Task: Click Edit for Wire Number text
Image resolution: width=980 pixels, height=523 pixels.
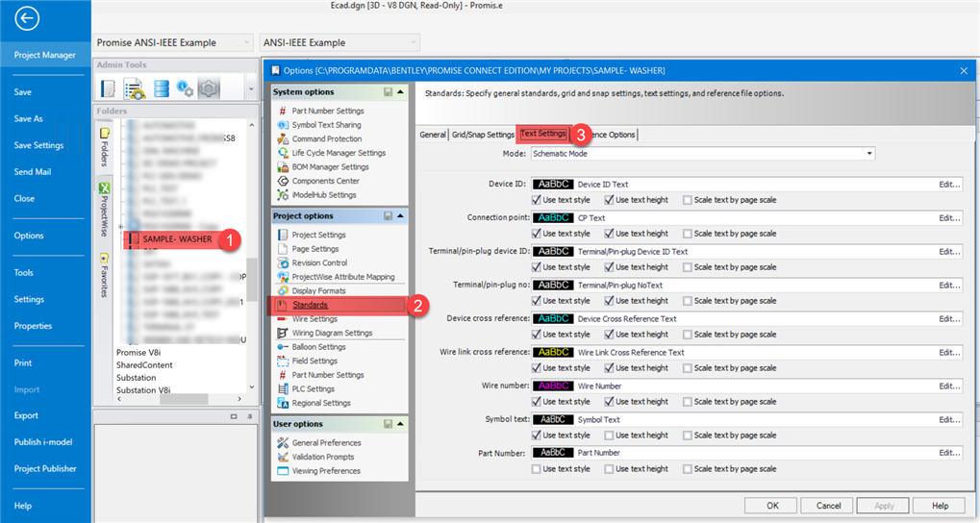Action: click(949, 386)
